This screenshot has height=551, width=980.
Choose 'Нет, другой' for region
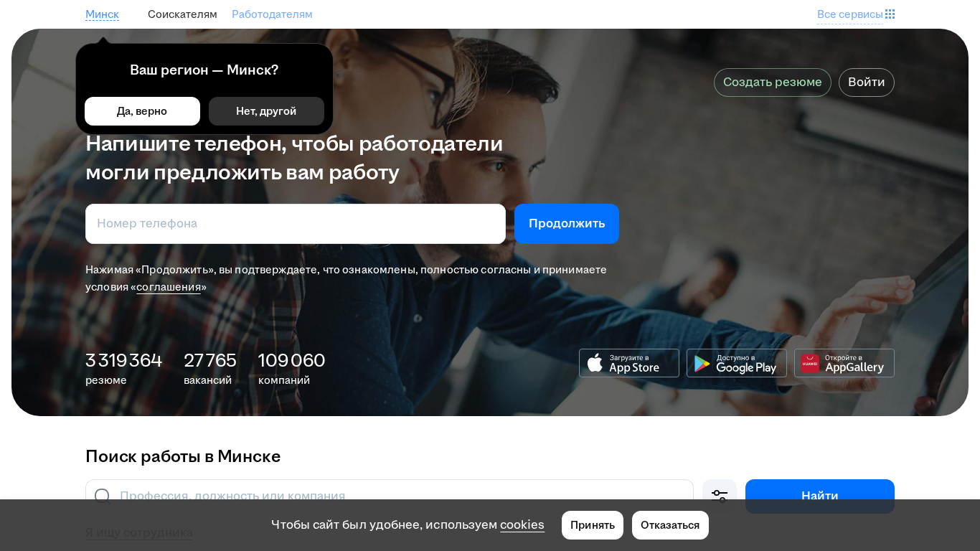pos(266,111)
